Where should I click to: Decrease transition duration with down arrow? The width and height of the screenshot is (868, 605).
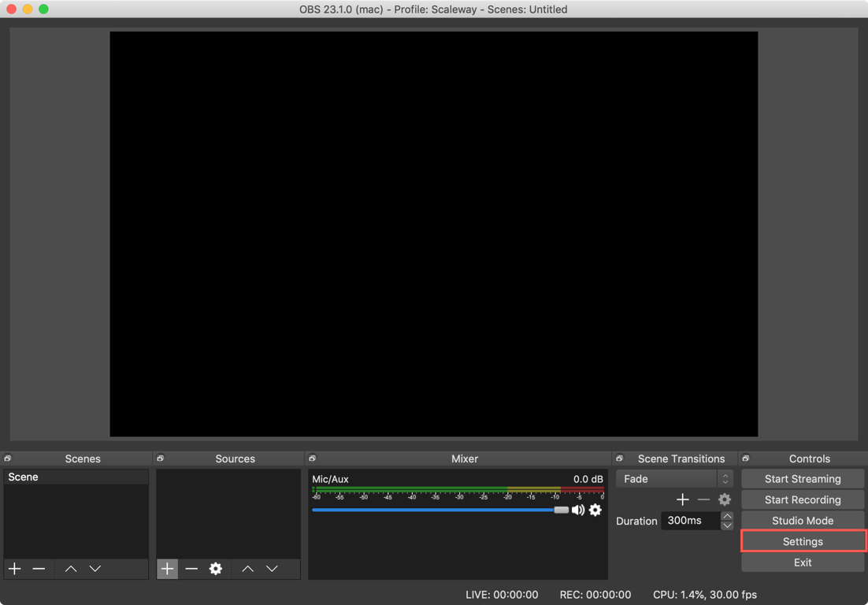pos(727,525)
